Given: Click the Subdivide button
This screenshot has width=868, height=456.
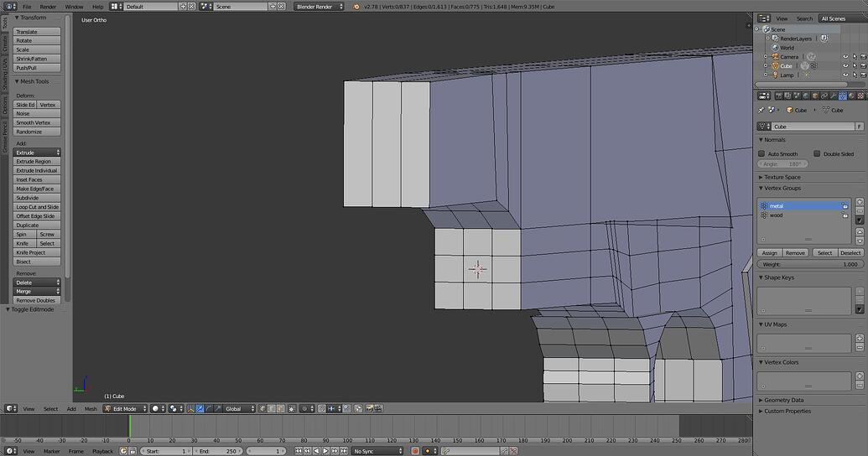Looking at the screenshot, I should pos(37,198).
